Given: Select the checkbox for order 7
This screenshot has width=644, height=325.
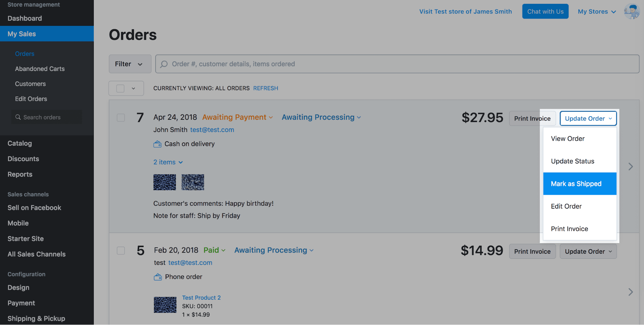Looking at the screenshot, I should (120, 118).
